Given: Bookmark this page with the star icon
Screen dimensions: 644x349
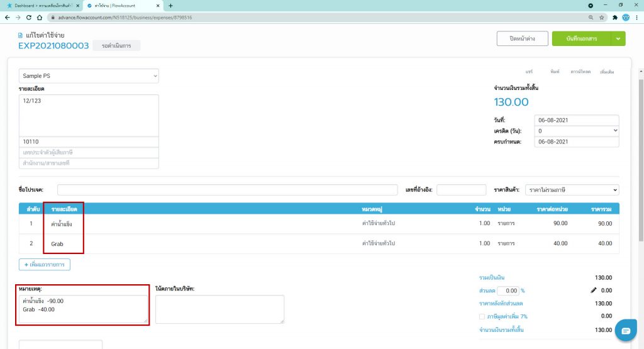Looking at the screenshot, I should [x=602, y=17].
